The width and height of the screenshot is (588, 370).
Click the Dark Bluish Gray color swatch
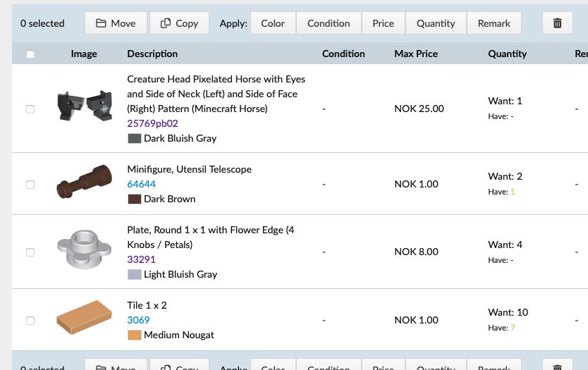pos(134,139)
